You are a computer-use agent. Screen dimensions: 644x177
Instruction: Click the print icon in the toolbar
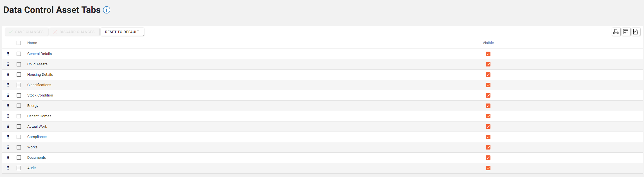(x=616, y=32)
